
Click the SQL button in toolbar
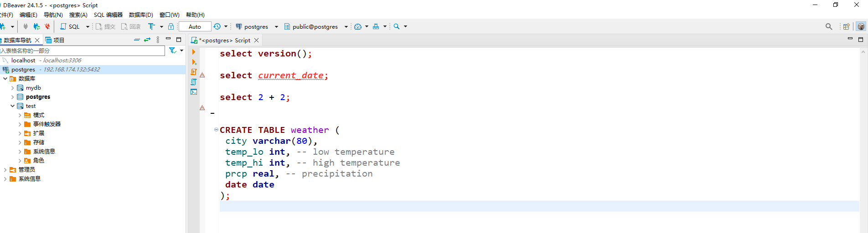point(70,27)
